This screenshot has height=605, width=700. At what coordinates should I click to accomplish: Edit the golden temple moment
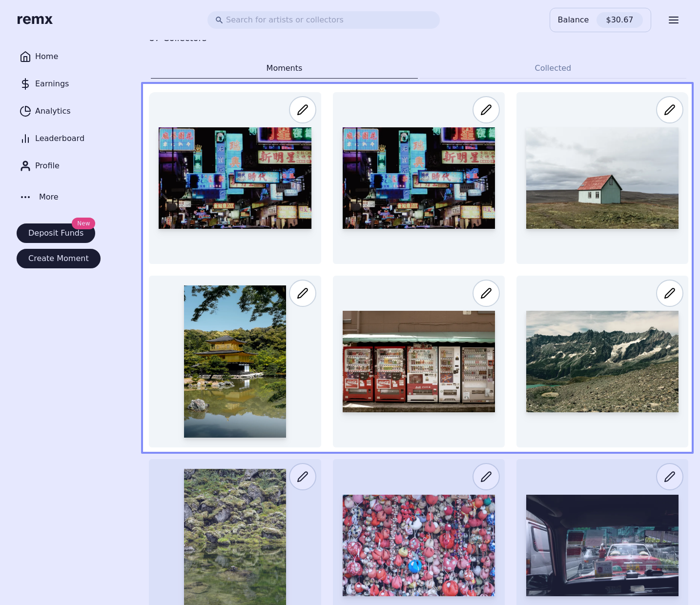[x=302, y=293]
